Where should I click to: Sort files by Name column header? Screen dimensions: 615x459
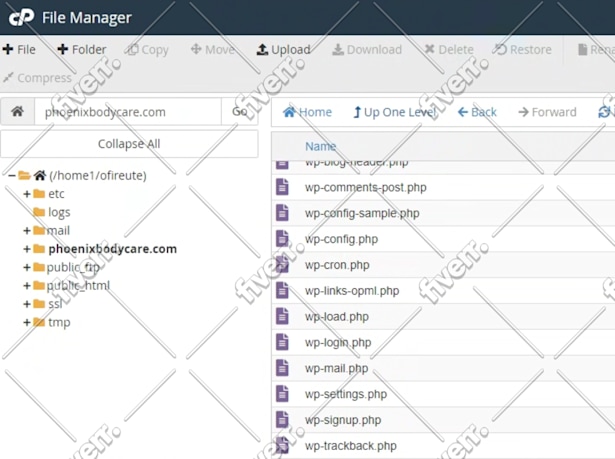click(320, 146)
